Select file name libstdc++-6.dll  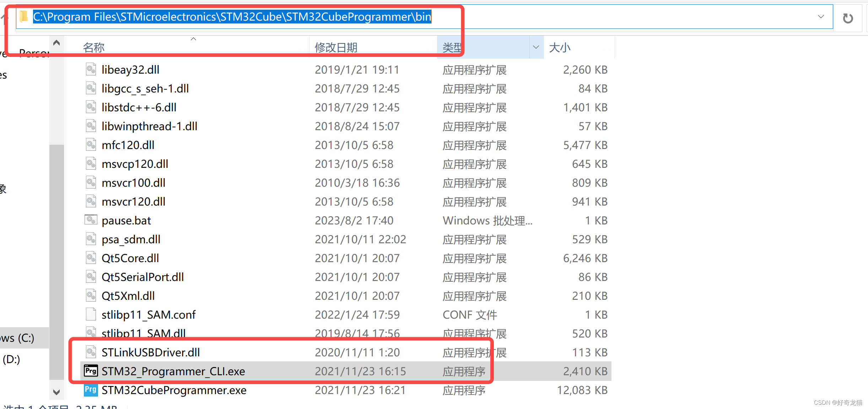click(139, 107)
